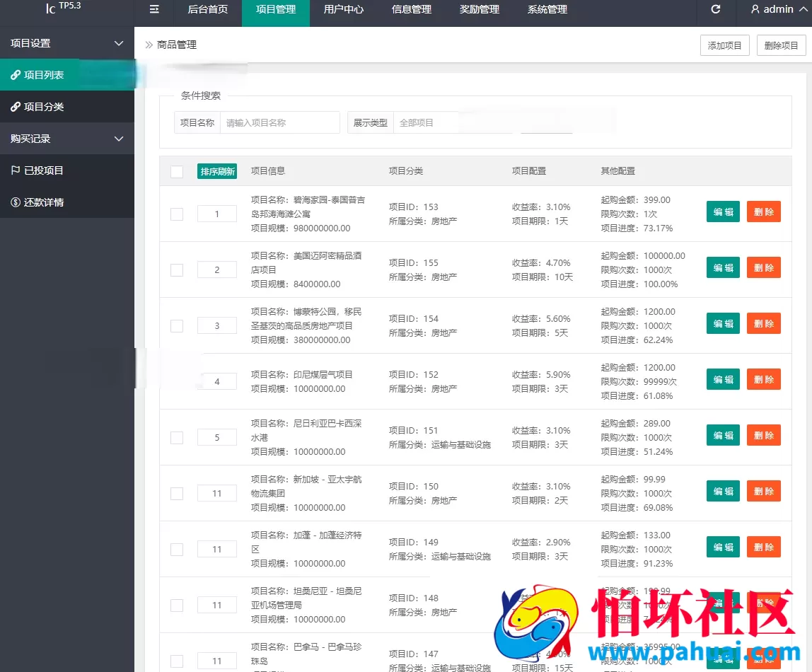The width and height of the screenshot is (812, 672).
Task: Delete the 印尼煤层气项目 row
Action: (763, 379)
